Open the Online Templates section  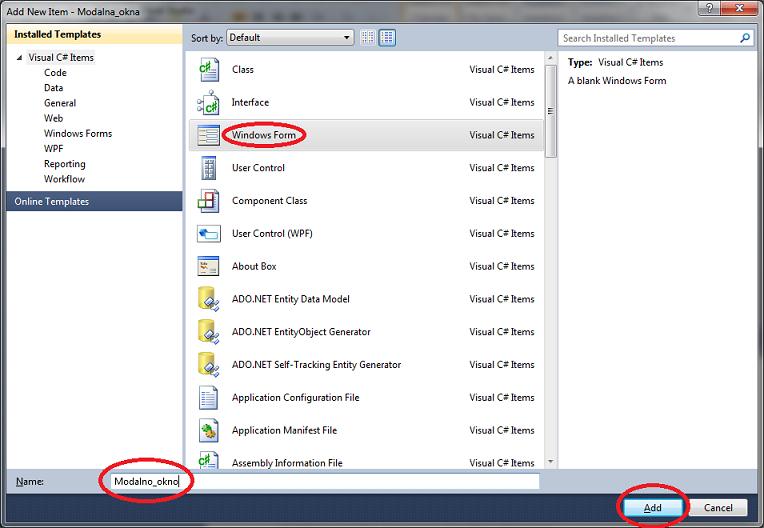[52, 202]
